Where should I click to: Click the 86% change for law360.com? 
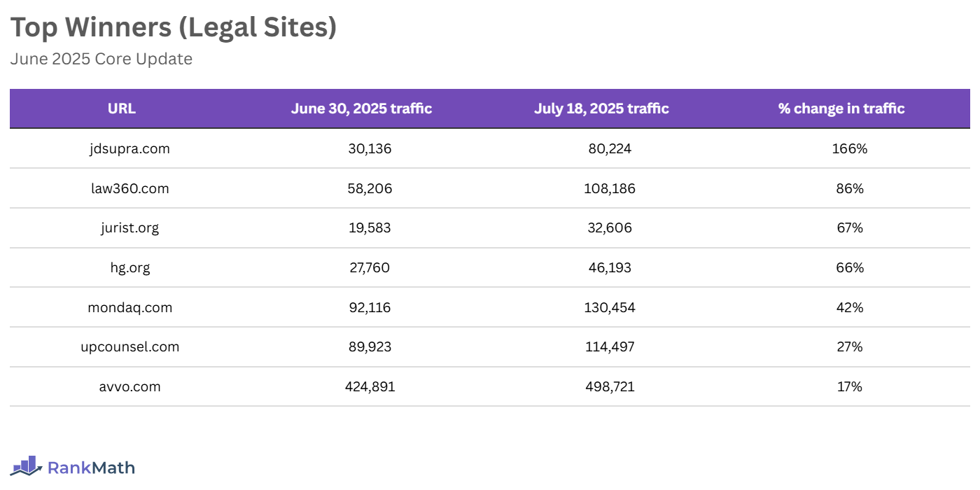click(850, 189)
